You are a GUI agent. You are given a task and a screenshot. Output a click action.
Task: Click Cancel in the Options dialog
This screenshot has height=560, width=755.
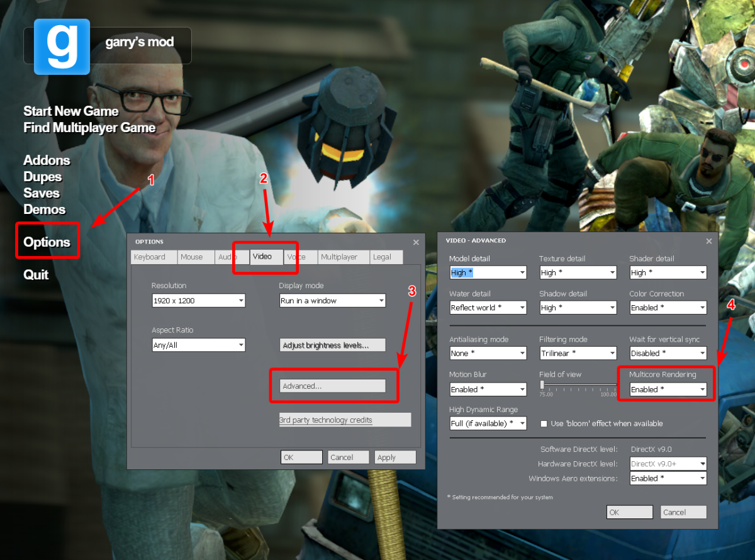348,457
